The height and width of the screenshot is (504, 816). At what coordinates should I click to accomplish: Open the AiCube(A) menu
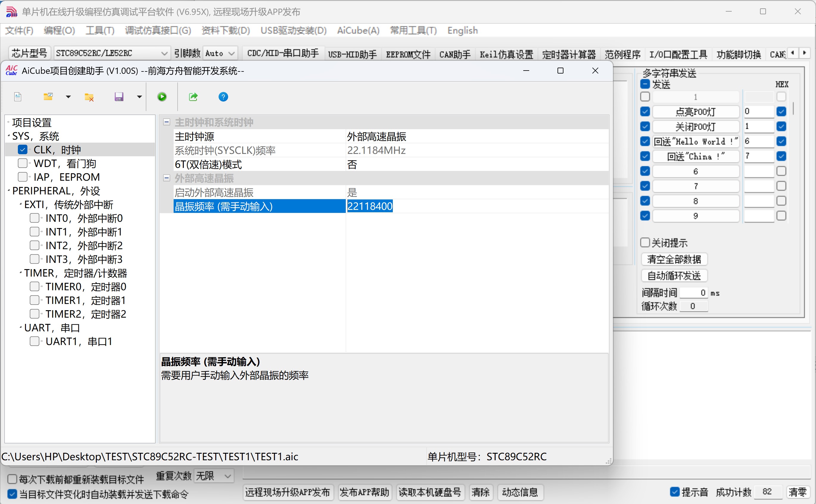358,31
